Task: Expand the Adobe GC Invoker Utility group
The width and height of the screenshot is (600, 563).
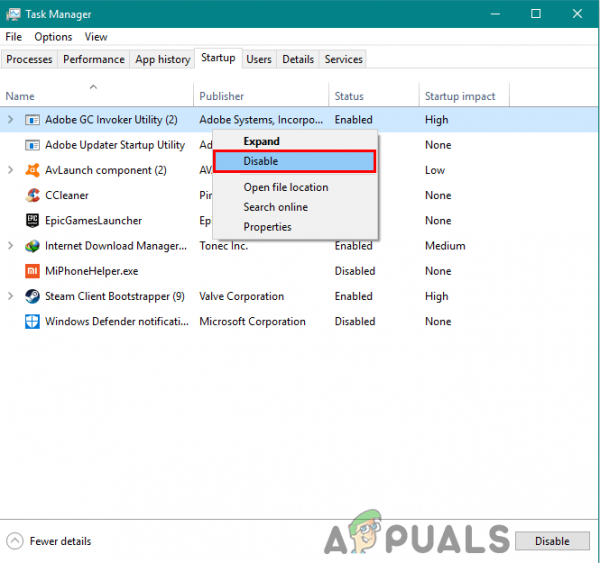Action: [11, 120]
